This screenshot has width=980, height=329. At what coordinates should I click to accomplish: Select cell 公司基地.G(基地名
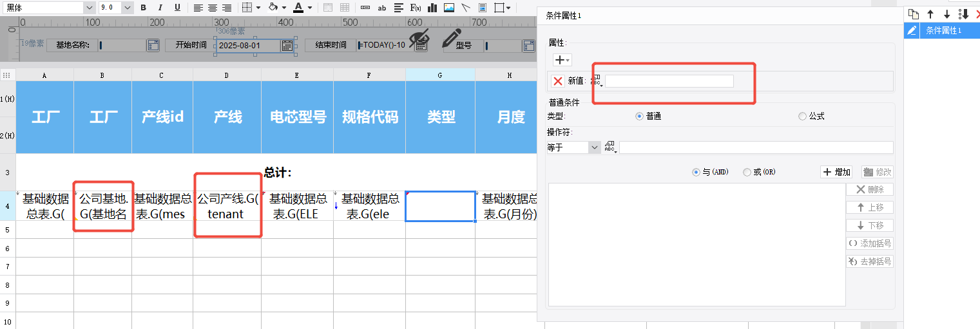pos(103,206)
